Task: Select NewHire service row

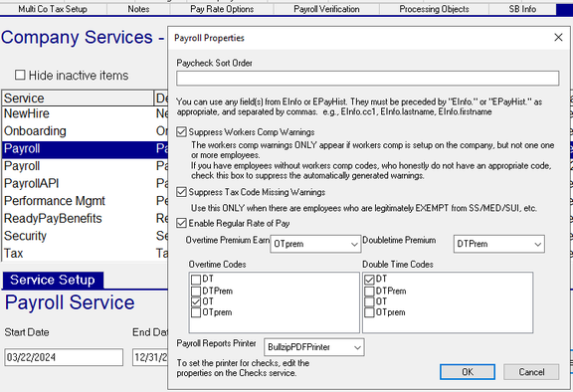Action: click(85, 113)
